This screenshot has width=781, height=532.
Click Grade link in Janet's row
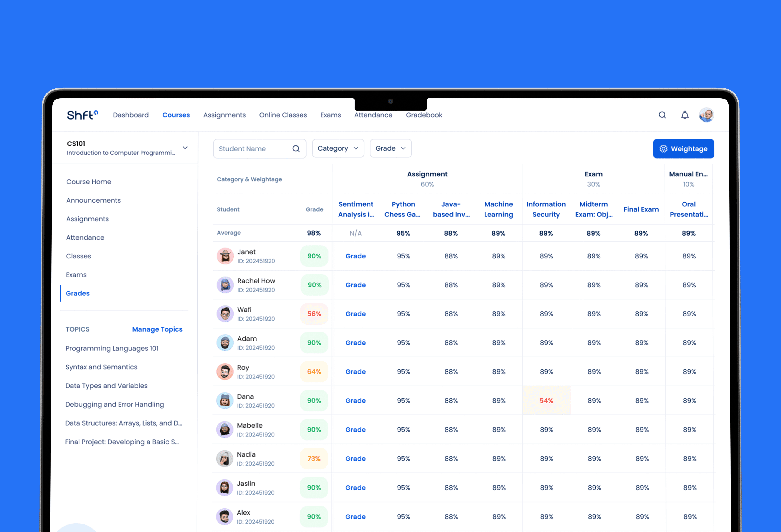click(x=355, y=256)
